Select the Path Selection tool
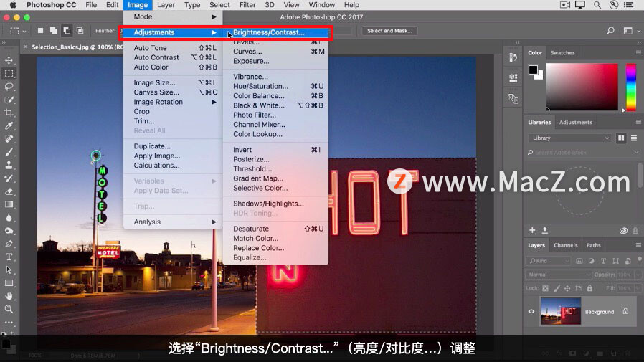Viewport: 644px width, 362px height. [9, 270]
